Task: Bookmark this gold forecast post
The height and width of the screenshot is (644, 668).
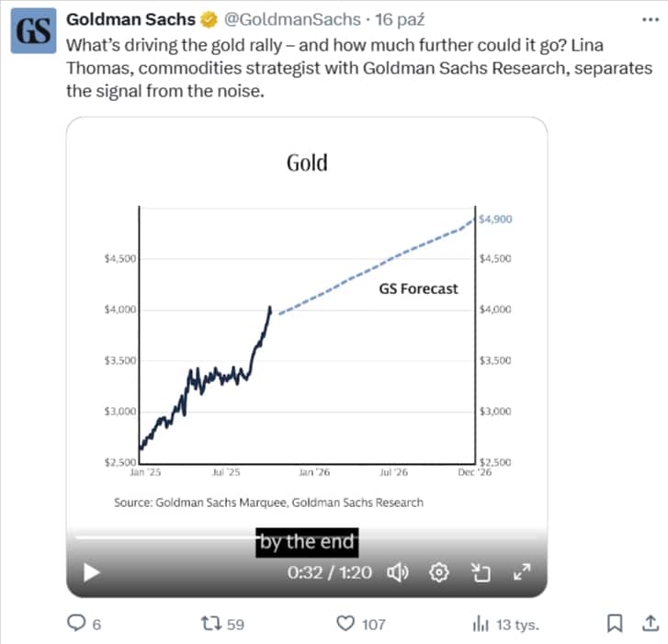Action: tap(616, 624)
